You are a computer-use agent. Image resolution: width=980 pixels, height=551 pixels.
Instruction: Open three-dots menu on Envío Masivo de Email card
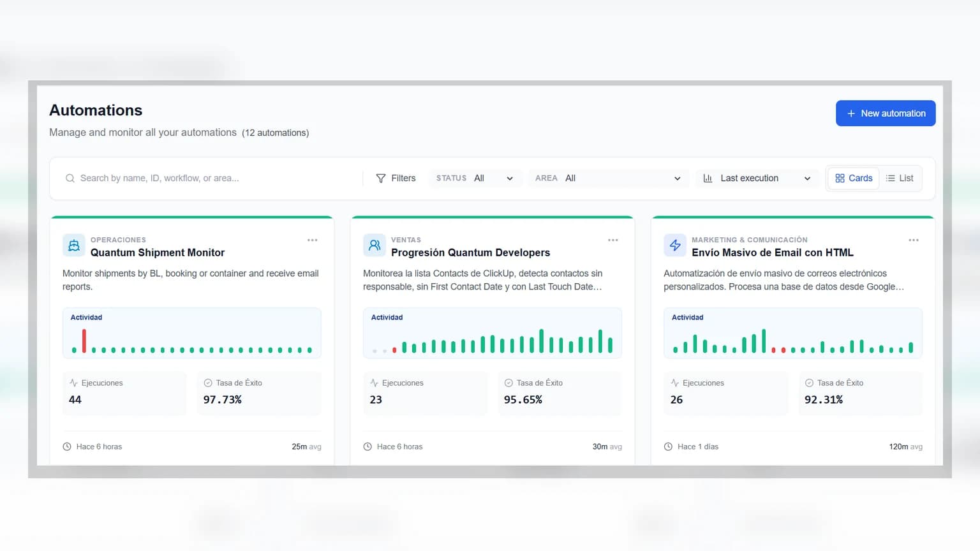pos(913,240)
